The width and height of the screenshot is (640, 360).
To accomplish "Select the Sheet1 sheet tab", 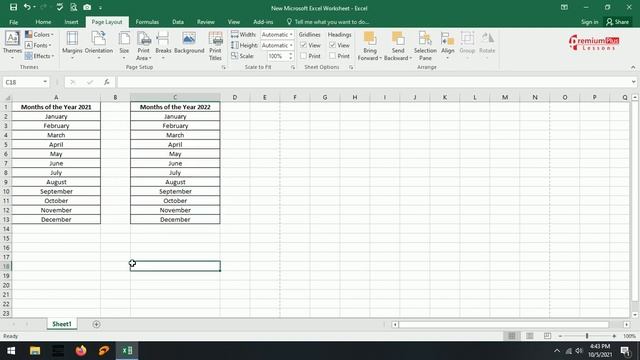I will click(x=62, y=324).
